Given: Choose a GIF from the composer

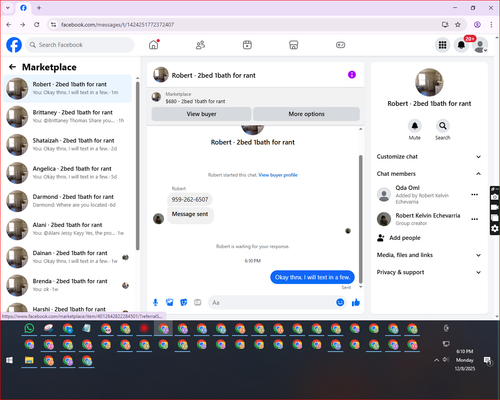Looking at the screenshot, I should coord(198,302).
